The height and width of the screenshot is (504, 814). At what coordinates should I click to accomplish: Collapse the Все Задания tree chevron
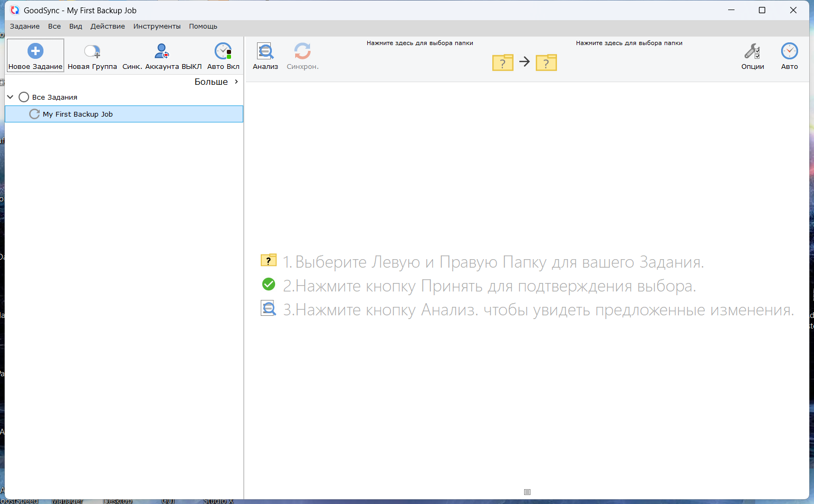10,97
